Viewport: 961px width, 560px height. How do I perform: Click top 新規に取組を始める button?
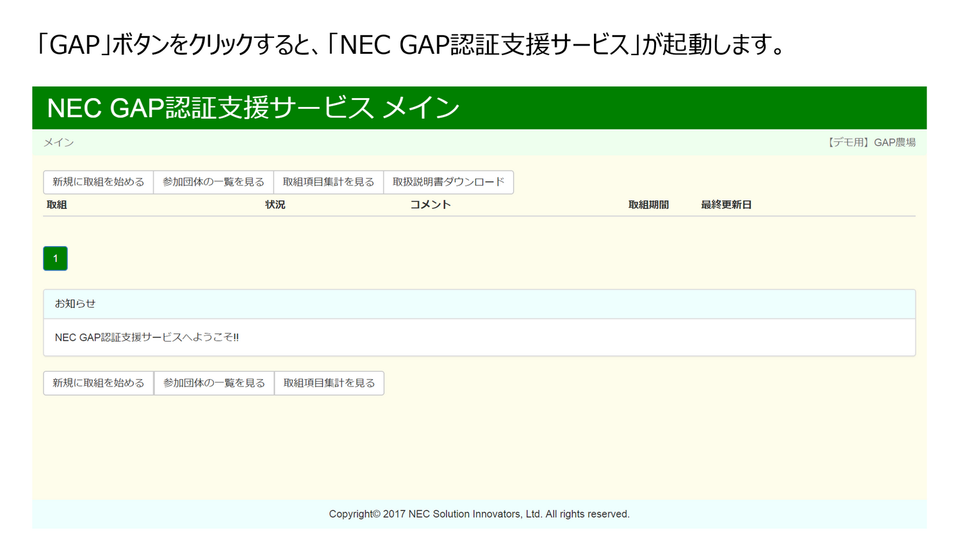click(98, 182)
